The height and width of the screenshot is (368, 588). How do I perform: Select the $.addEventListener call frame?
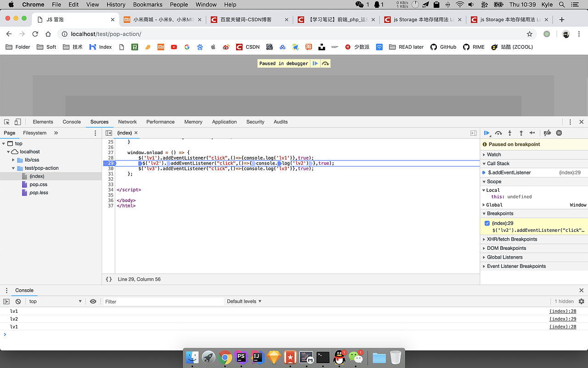(534, 172)
